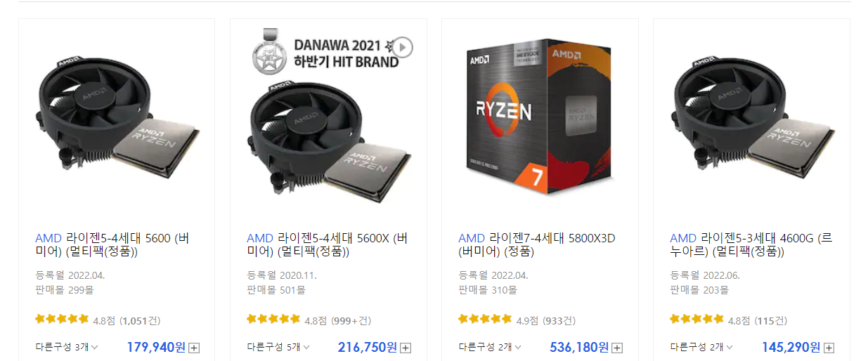Click plus icon beside 179,940원 price
This screenshot has height=361, width=868.
195,348
